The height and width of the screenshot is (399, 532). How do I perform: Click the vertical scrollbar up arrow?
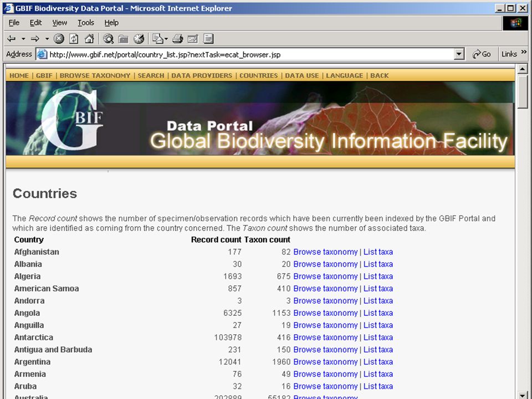(x=523, y=69)
